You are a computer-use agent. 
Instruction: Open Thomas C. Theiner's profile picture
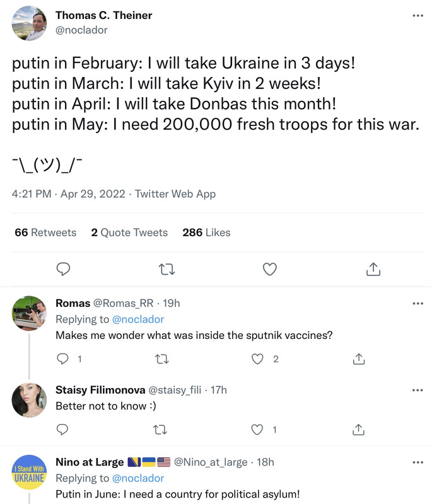click(x=30, y=23)
